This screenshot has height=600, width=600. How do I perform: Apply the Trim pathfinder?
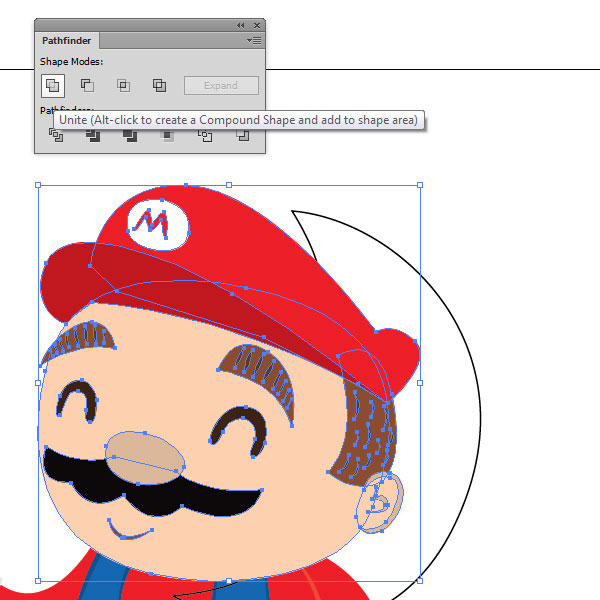[x=92, y=136]
